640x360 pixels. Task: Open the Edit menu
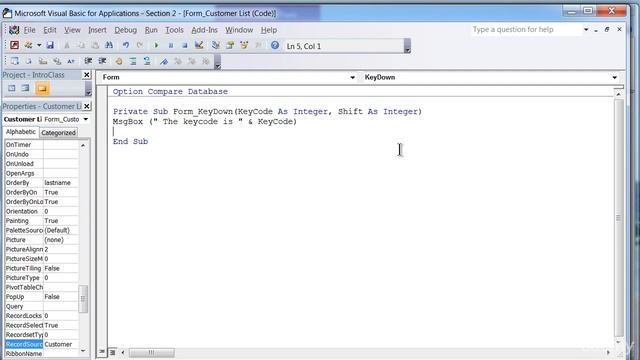click(50, 30)
